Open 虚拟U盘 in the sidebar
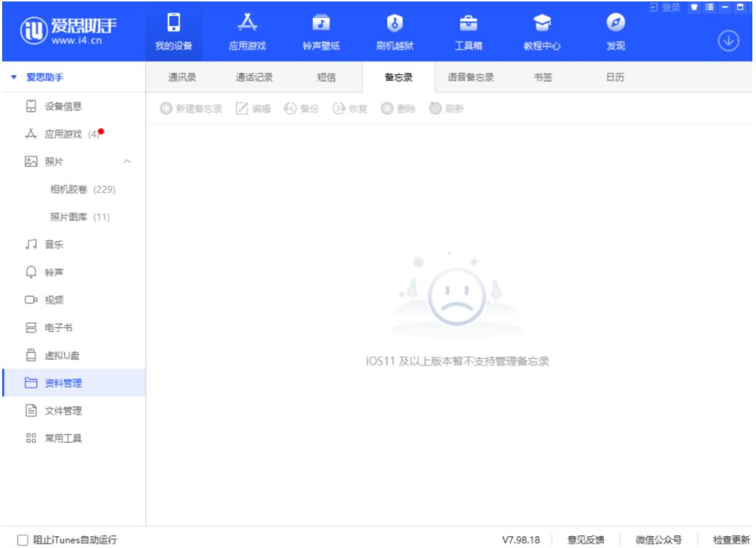 61,355
